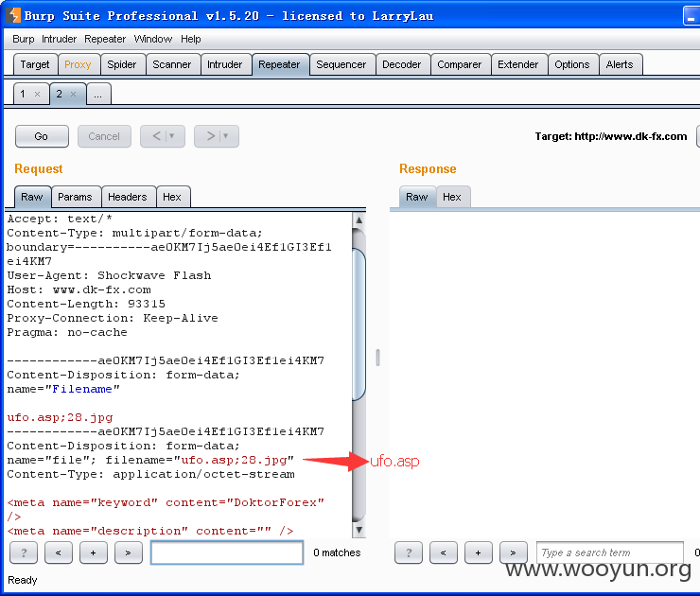The width and height of the screenshot is (700, 596).
Task: Go to previous match in response search
Action: 444,552
